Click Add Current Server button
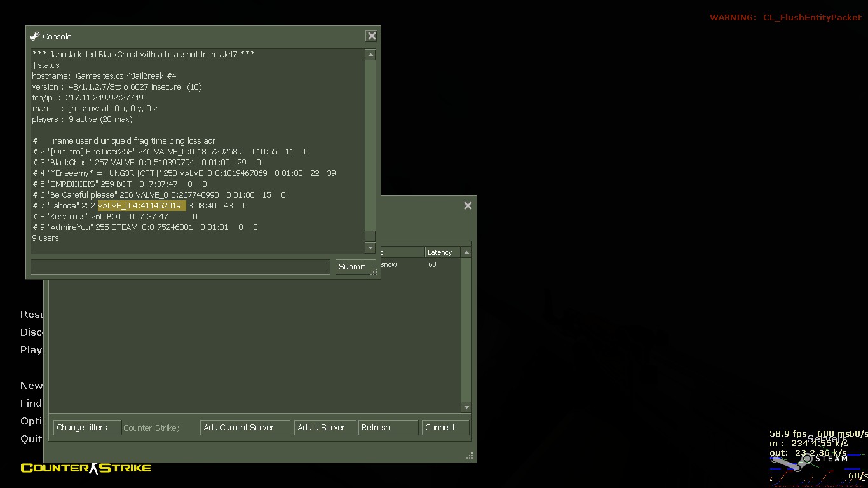The width and height of the screenshot is (868, 488). (x=245, y=428)
